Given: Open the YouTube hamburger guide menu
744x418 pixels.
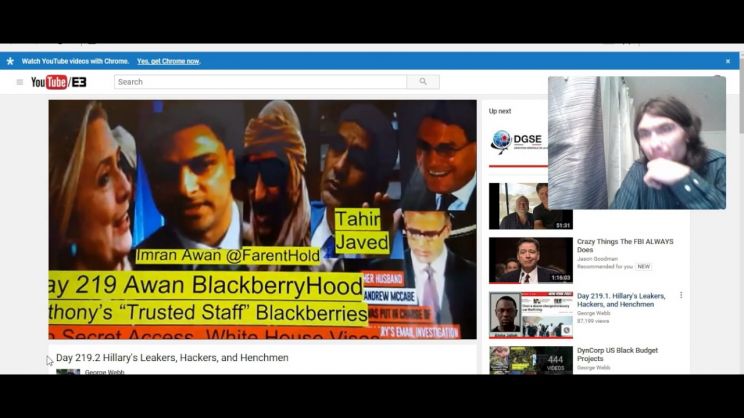Looking at the screenshot, I should coord(19,82).
